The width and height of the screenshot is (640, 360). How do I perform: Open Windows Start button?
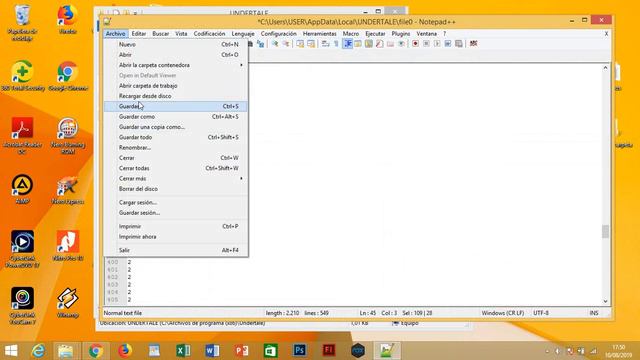pos(11,351)
